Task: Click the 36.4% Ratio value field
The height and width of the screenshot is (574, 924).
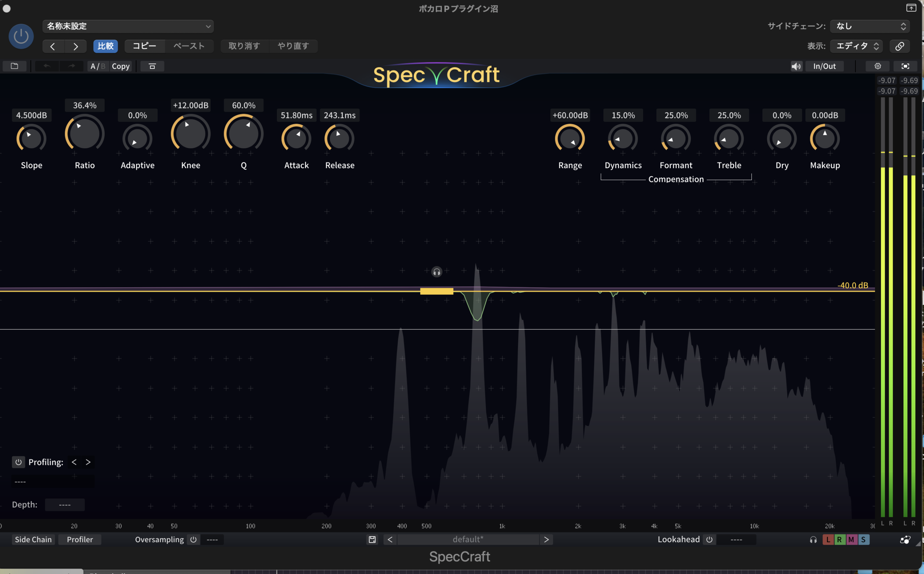Action: (85, 106)
